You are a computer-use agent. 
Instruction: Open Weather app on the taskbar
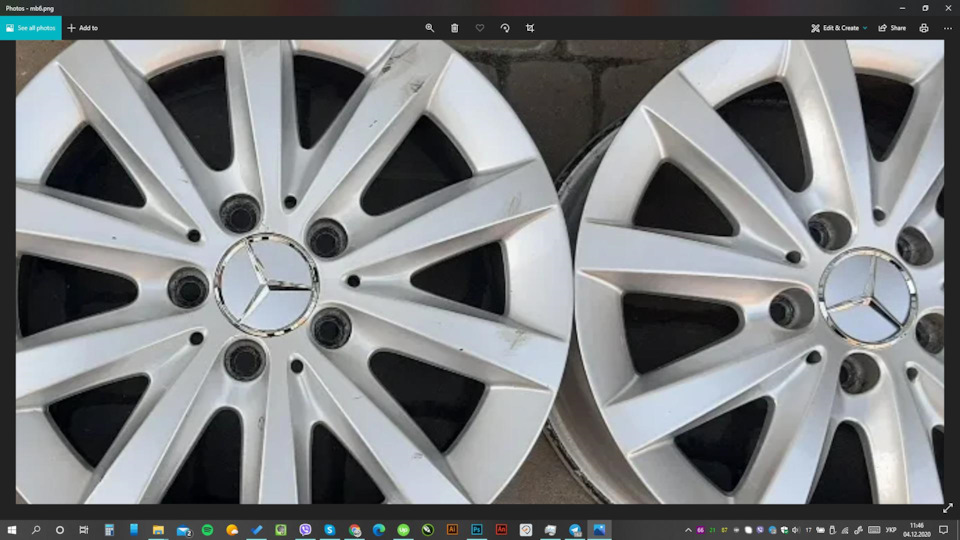click(232, 530)
